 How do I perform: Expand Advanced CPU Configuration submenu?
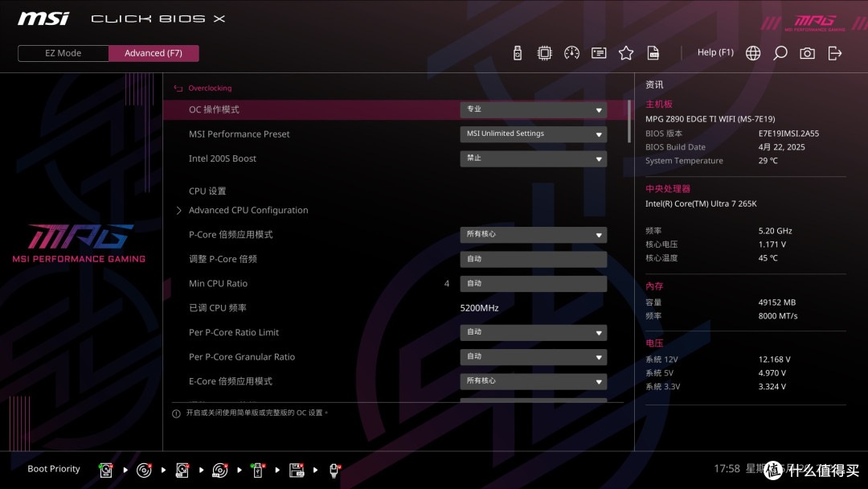click(248, 211)
